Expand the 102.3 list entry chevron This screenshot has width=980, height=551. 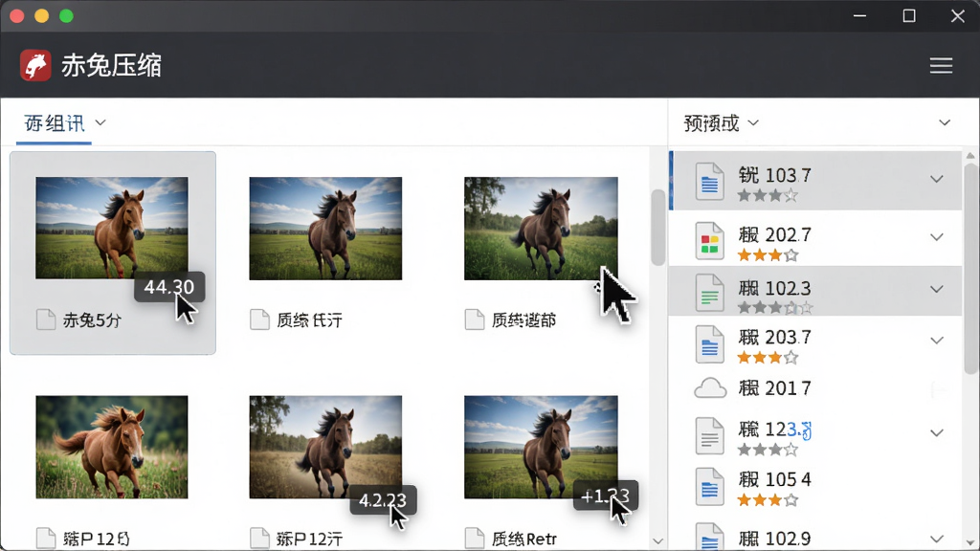936,289
